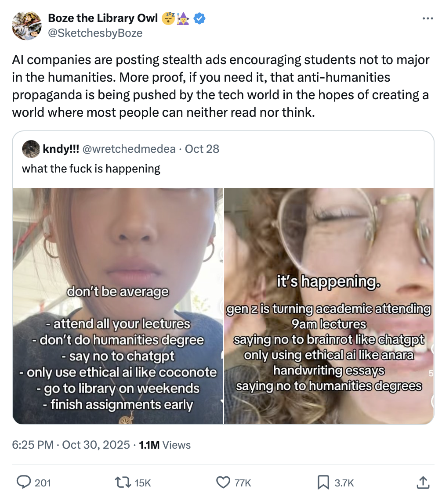Click kndy!!! small profile avatar
The image size is (442, 504).
[31, 149]
